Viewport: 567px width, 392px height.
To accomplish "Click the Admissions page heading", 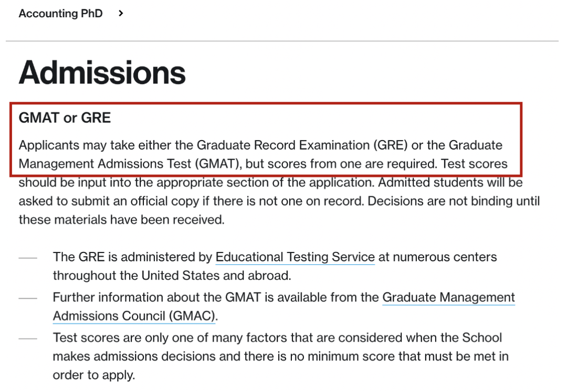I will 102,72.
